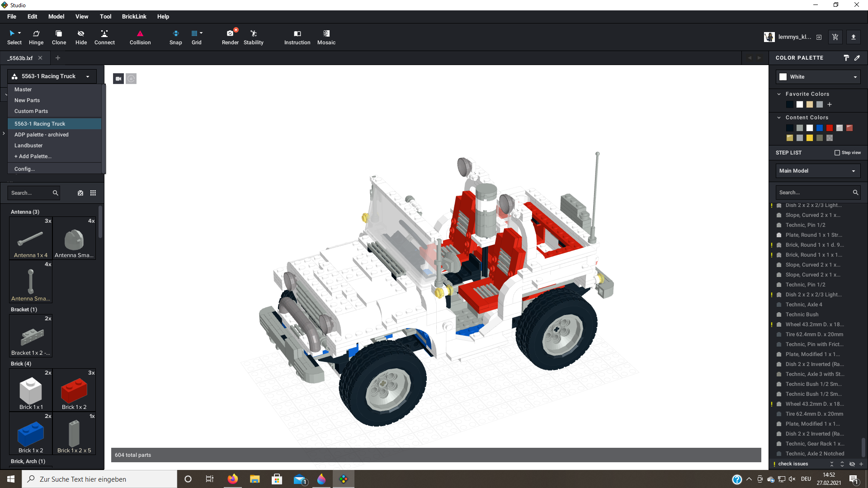Open the Main Model dropdown
Viewport: 868px width, 488px height.
(818, 171)
